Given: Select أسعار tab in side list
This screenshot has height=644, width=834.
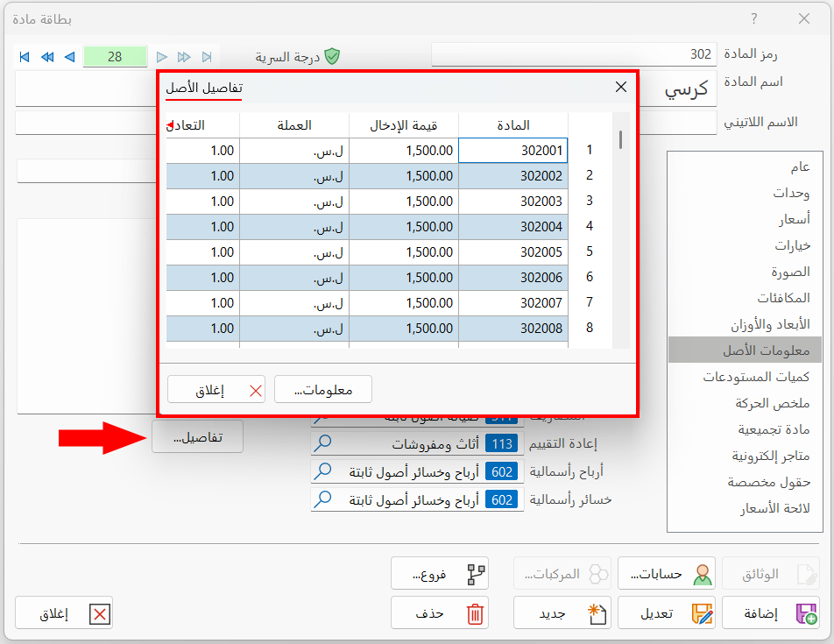Looking at the screenshot, I should click(x=745, y=218).
